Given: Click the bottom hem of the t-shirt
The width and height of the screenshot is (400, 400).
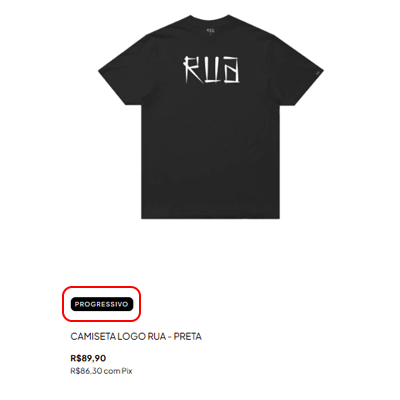Looking at the screenshot, I should point(210,217).
